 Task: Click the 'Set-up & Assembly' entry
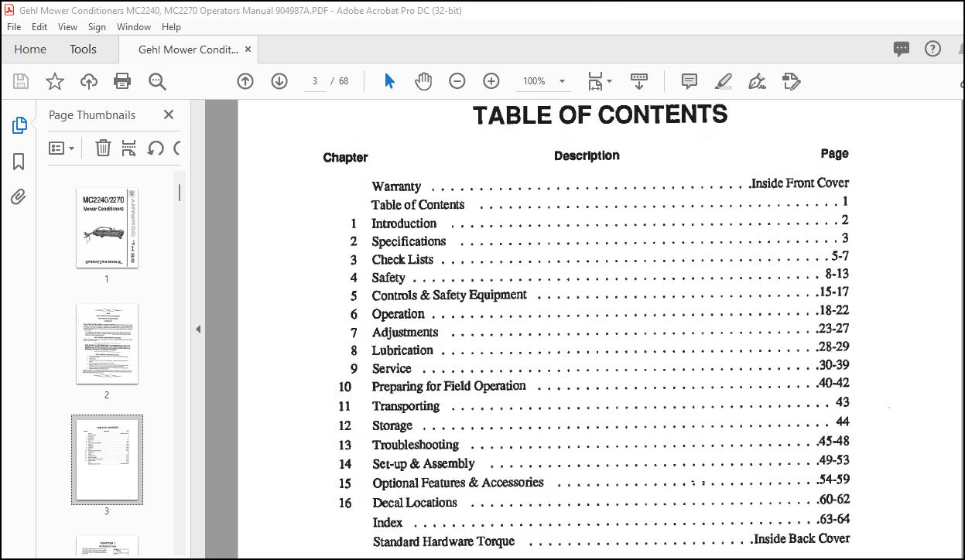point(423,464)
